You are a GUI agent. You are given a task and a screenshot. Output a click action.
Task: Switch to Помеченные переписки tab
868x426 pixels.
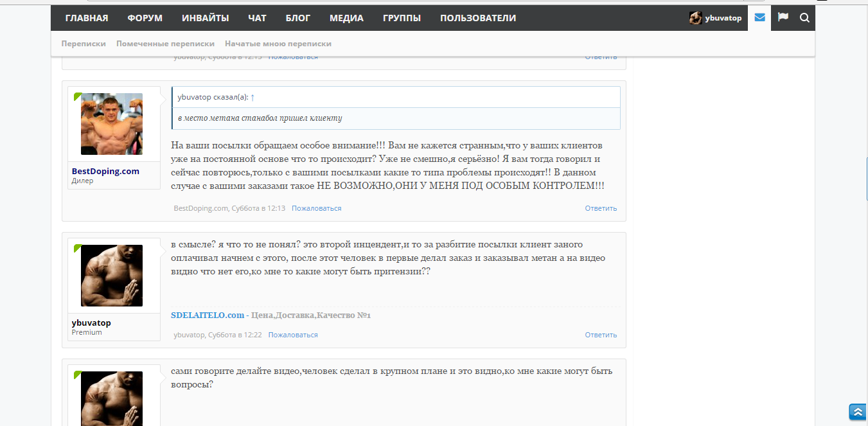(x=165, y=44)
